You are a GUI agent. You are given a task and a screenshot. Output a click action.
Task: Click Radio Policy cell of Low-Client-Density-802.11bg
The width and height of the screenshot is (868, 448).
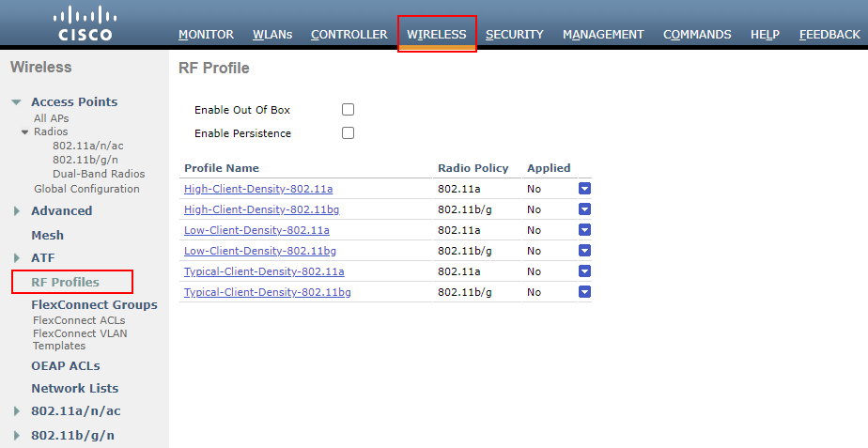465,251
